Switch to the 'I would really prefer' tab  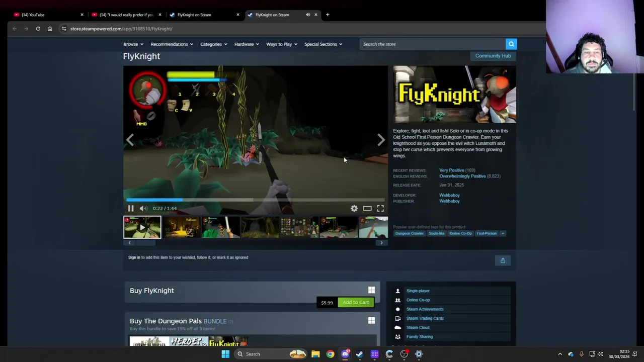(126, 15)
